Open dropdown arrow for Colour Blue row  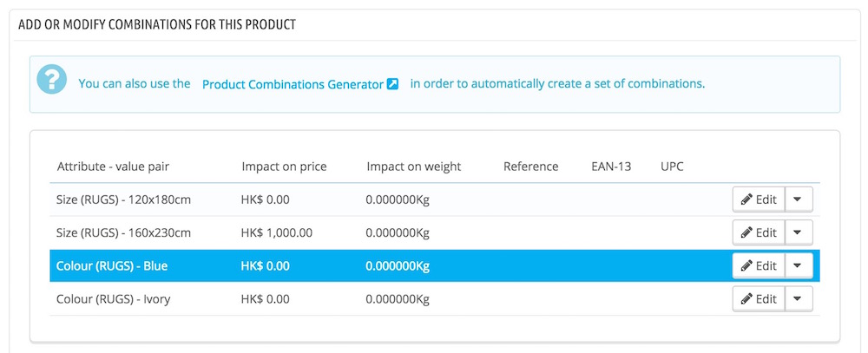tap(799, 266)
